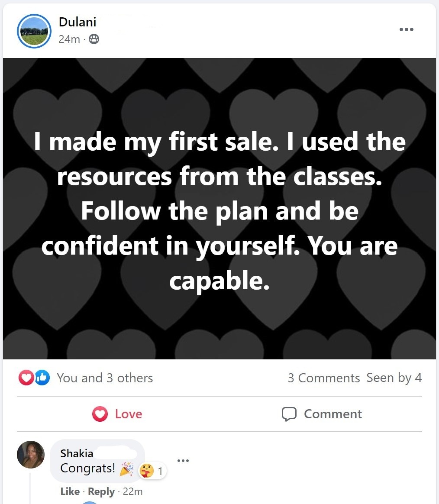Screen dimensions: 439x504
Task: Open the post options three-dot menu
Action: (406, 29)
